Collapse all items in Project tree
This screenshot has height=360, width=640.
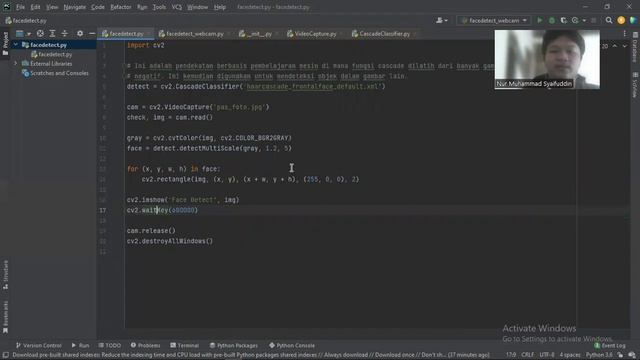[x=64, y=33]
